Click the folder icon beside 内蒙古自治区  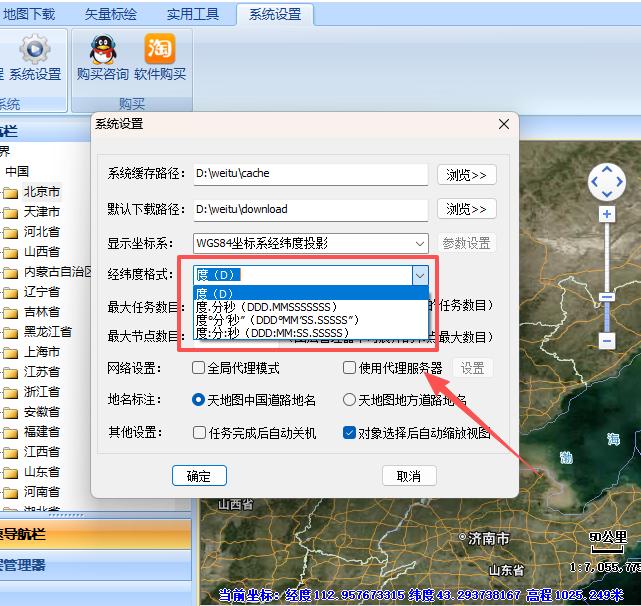pyautogui.click(x=10, y=273)
